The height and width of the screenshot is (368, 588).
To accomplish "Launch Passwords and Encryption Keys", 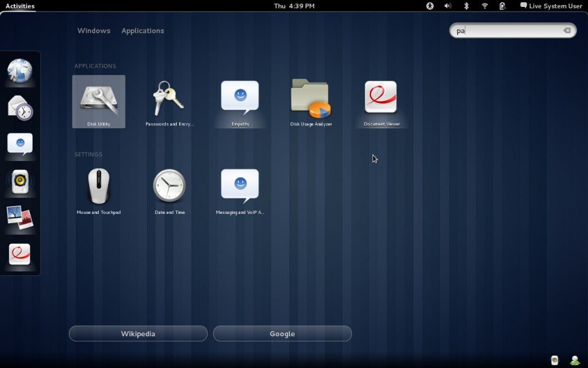I will click(x=169, y=98).
